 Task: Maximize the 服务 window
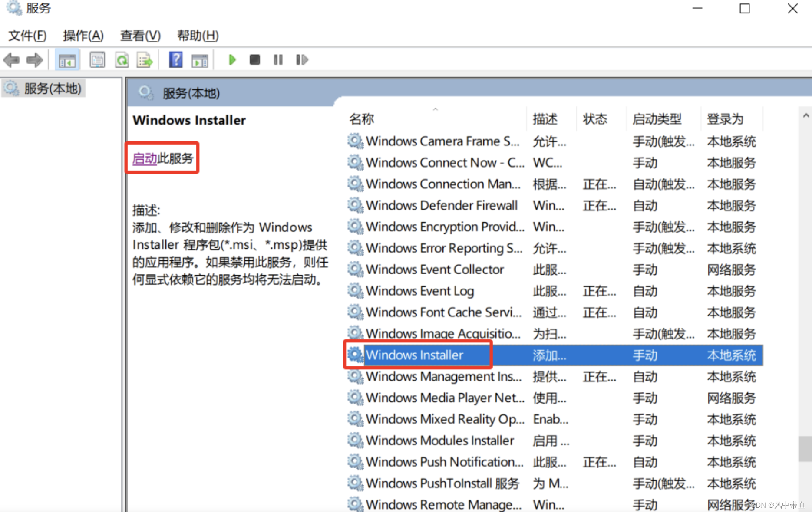pos(745,9)
